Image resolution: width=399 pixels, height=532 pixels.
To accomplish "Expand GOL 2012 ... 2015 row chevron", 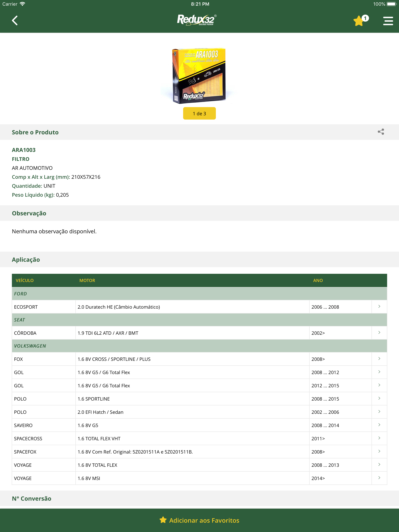I will 379,385.
